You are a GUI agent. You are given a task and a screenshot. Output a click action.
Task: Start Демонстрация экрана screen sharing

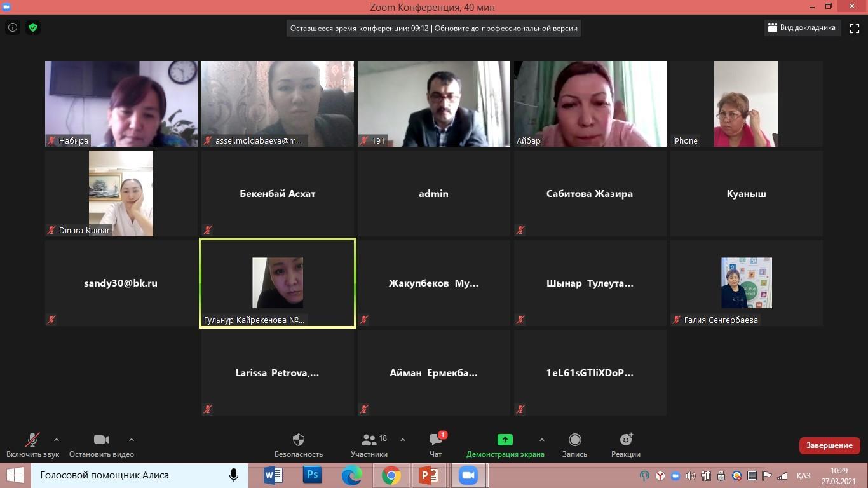(505, 445)
